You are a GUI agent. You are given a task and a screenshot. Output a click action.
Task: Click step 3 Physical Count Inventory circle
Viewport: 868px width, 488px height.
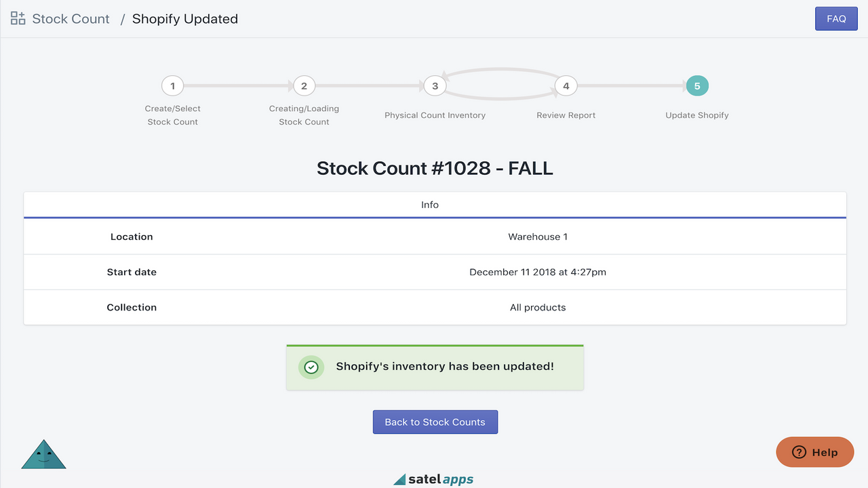coord(435,85)
